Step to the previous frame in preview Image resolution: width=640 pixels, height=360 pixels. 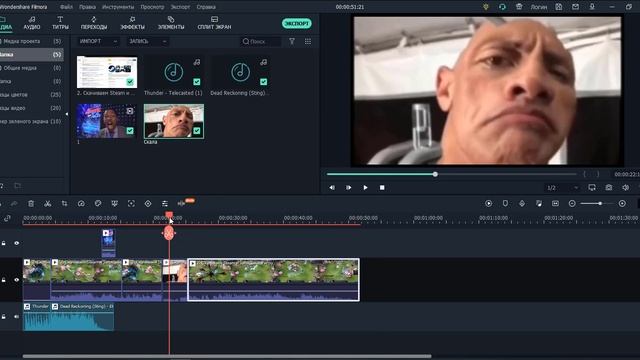[x=332, y=187]
